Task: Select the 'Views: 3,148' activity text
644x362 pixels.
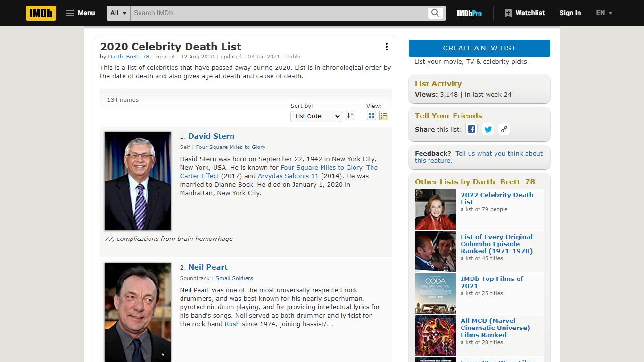Action: point(436,95)
